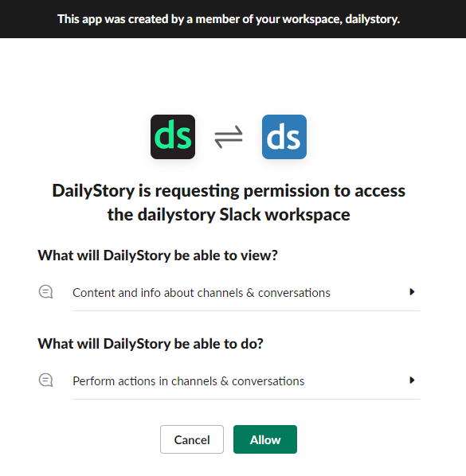The image size is (466, 476).
Task: Click 'the dailystory Slack workspace' headline line
Action: point(229,215)
